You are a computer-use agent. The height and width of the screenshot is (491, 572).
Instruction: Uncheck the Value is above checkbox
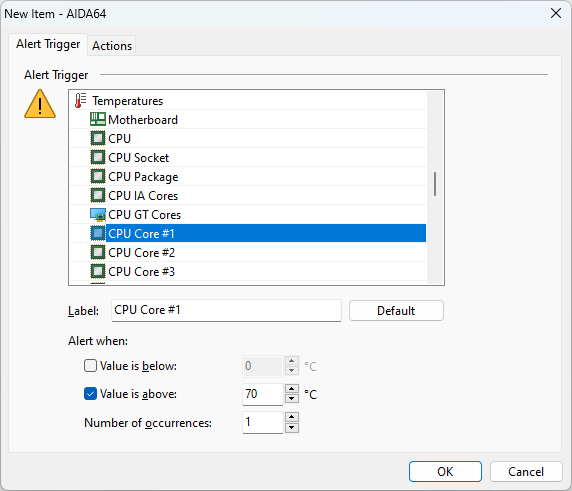click(x=90, y=394)
